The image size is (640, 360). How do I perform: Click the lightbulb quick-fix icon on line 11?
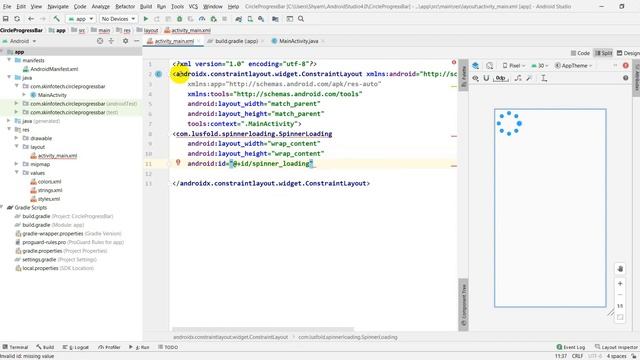tap(178, 163)
